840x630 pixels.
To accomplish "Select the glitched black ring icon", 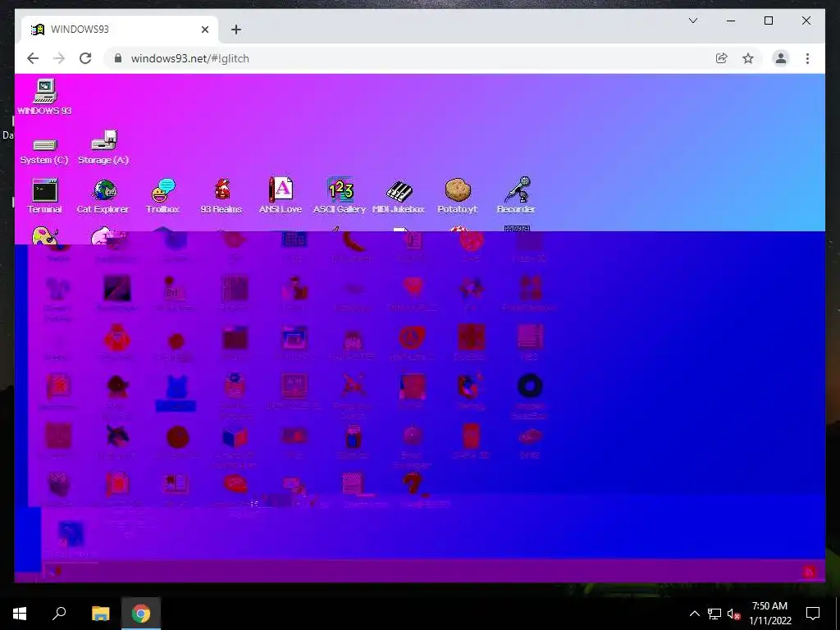I will click(530, 386).
